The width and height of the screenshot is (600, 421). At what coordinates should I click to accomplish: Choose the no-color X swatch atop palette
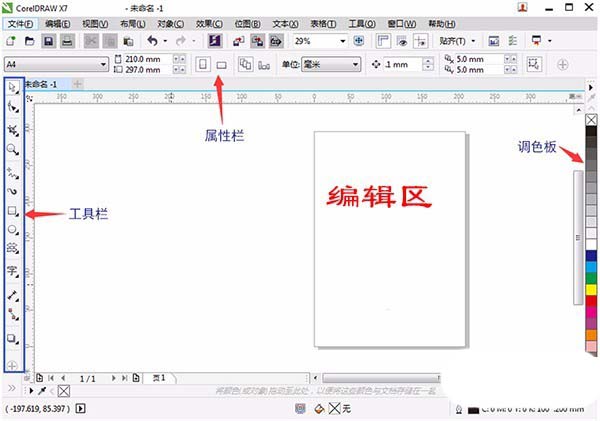click(x=591, y=120)
